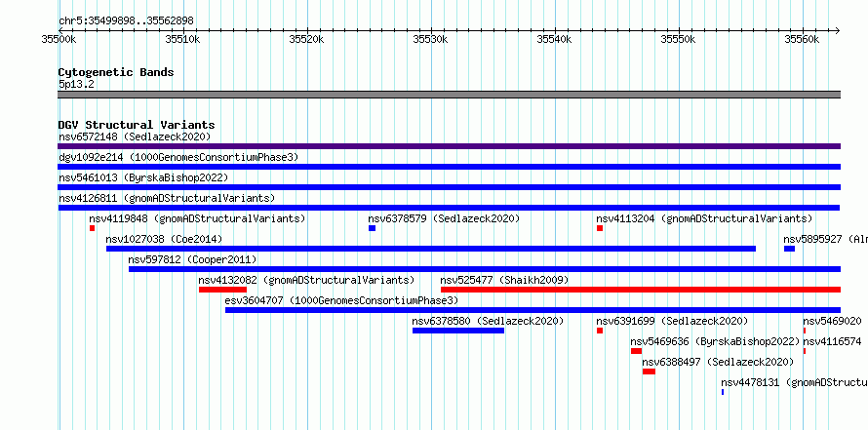Click the blue esv3604707 variant bar

coord(533,310)
